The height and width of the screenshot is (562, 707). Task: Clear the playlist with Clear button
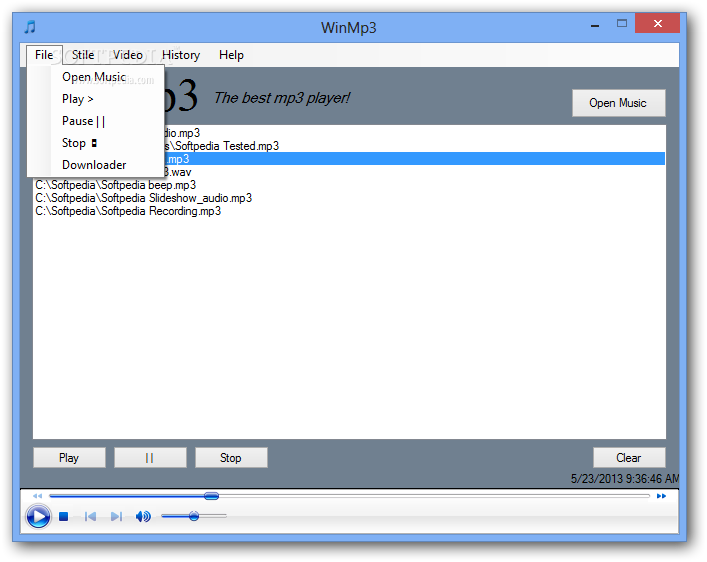(629, 458)
